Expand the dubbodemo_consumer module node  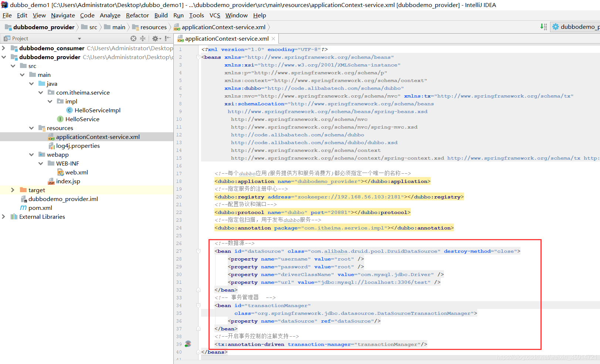[x=4, y=48]
